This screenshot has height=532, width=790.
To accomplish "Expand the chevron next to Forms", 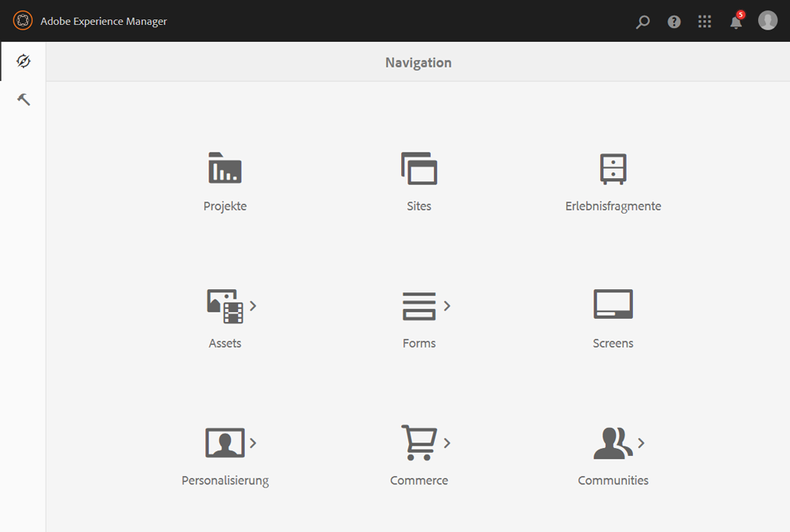I will [447, 306].
